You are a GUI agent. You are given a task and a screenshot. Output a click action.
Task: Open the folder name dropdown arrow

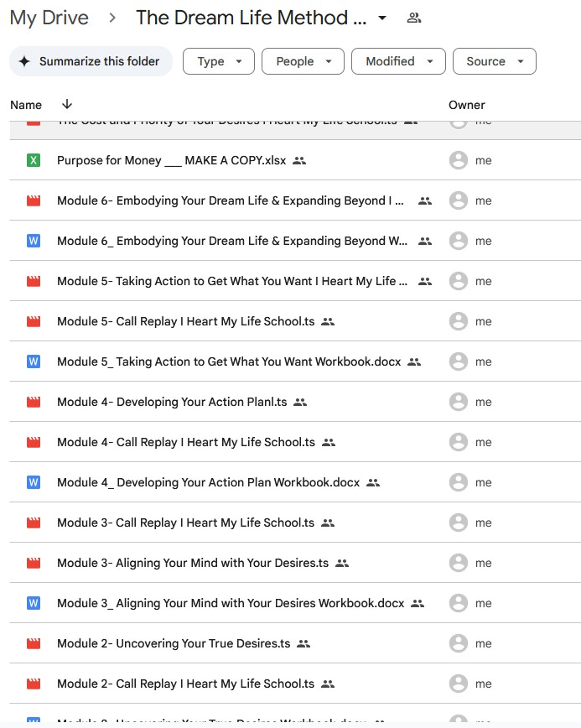click(383, 18)
